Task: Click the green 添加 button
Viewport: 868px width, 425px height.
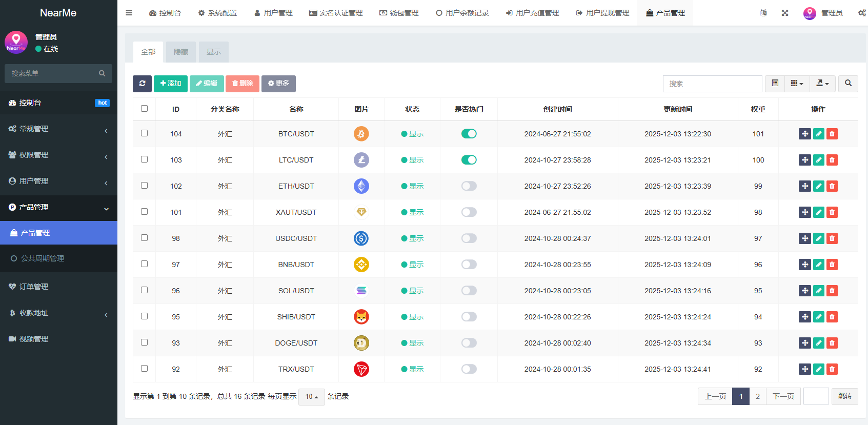Action: (171, 84)
